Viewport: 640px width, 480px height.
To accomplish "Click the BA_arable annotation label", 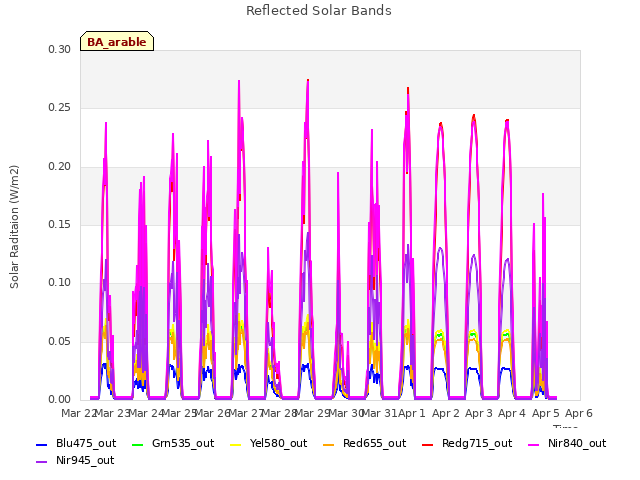I will pos(117,42).
